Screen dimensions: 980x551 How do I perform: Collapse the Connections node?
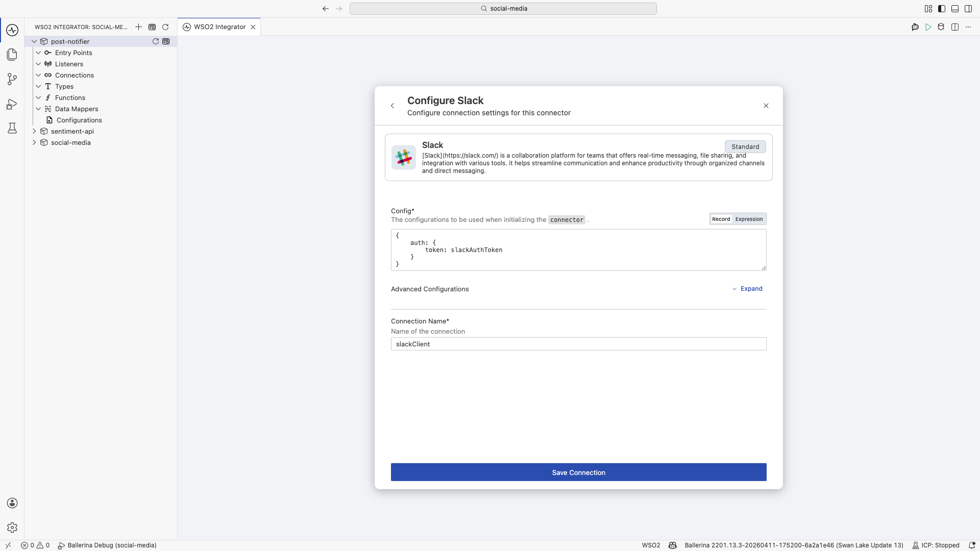38,75
